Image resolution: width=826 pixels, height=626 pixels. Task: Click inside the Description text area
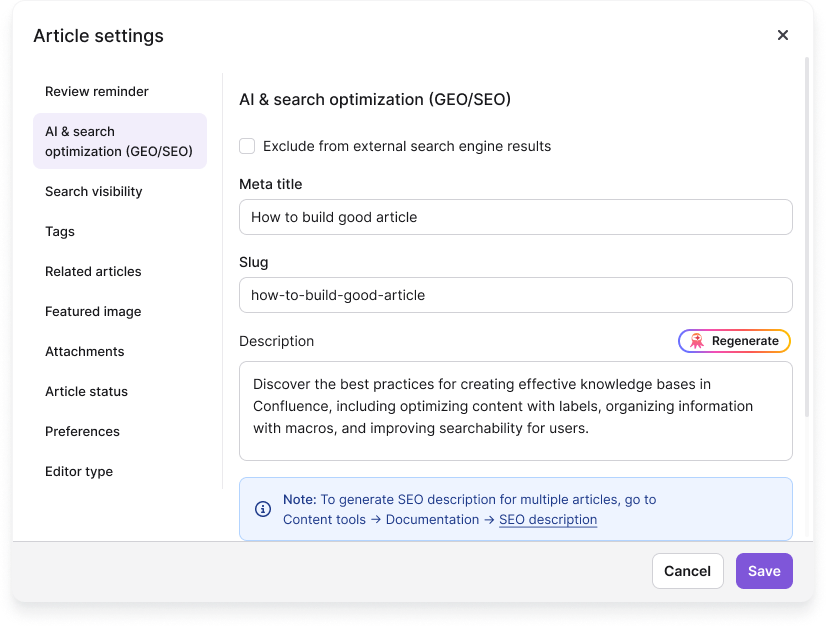point(516,411)
